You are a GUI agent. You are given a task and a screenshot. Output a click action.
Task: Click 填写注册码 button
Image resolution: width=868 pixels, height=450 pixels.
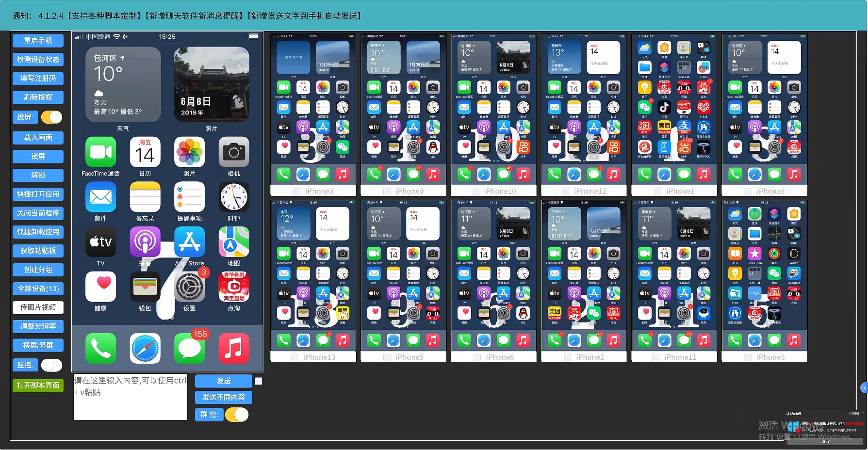pyautogui.click(x=38, y=78)
